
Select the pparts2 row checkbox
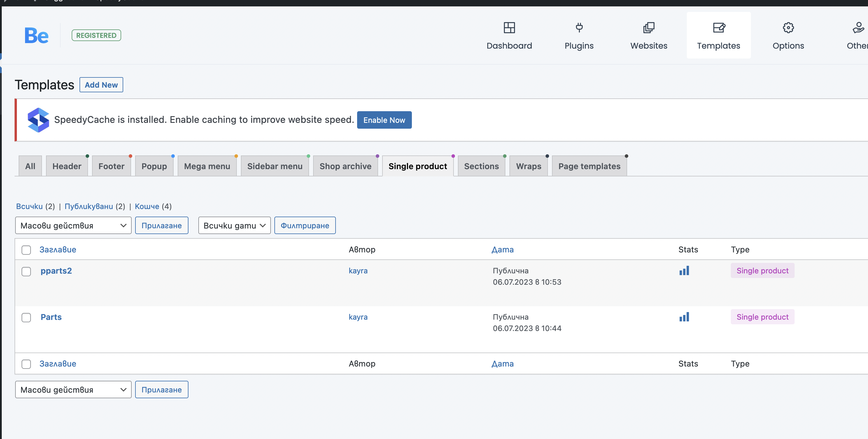click(26, 271)
